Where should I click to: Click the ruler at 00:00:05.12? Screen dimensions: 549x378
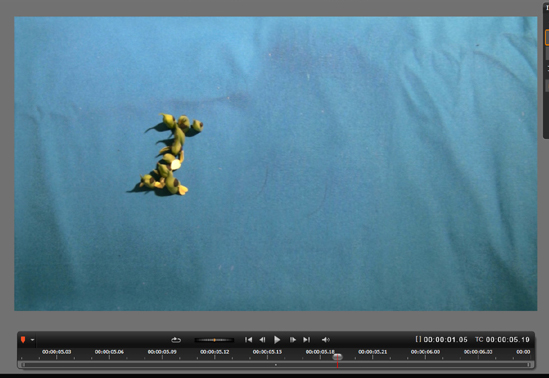(215, 352)
